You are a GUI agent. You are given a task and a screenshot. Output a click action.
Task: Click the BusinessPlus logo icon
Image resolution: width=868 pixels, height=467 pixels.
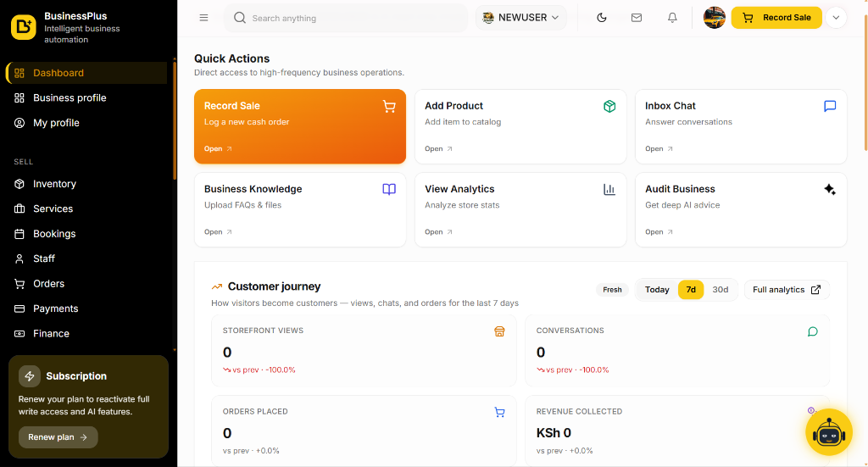(23, 26)
